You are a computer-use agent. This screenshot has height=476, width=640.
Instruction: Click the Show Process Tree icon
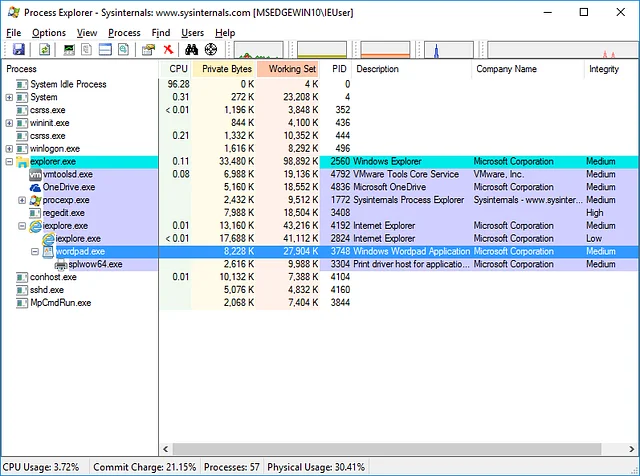(x=87, y=50)
